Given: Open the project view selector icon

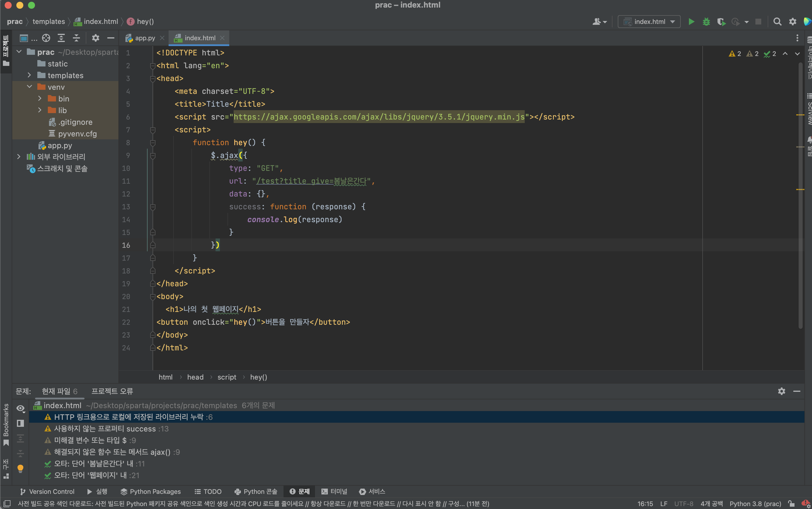Looking at the screenshot, I should (x=24, y=38).
